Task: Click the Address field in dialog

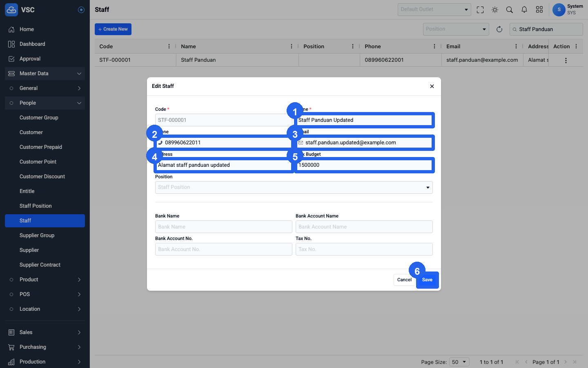Action: [224, 165]
